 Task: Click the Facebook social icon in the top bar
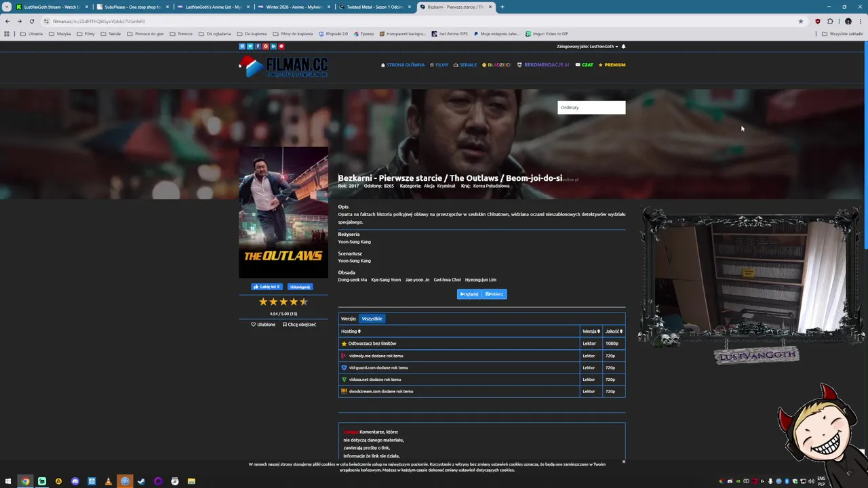[258, 46]
